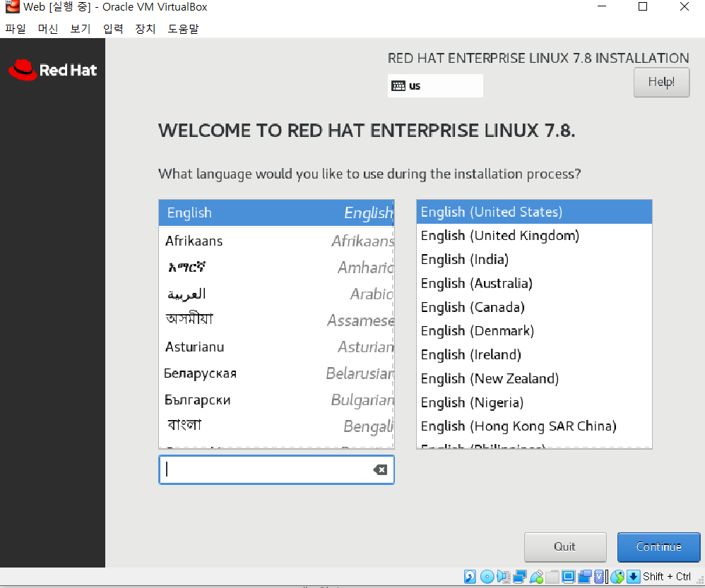Select Asturianu in the language list
Screen dimensions: 705x588
276,347
